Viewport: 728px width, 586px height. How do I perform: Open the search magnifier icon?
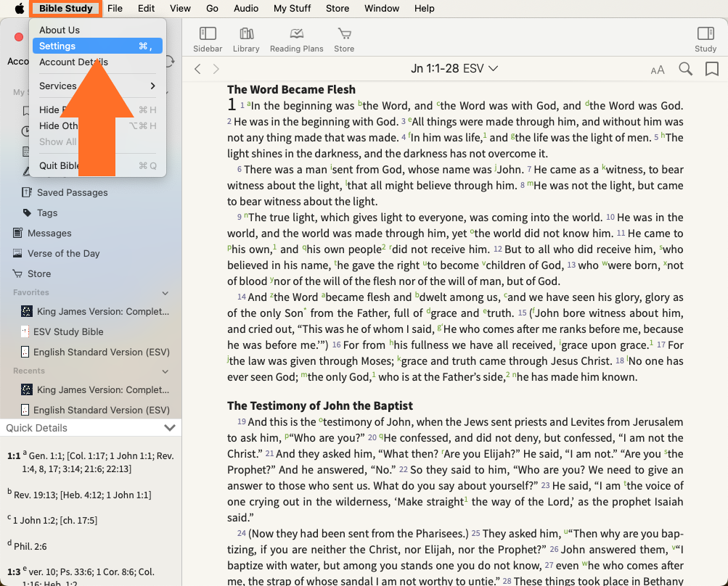click(685, 69)
